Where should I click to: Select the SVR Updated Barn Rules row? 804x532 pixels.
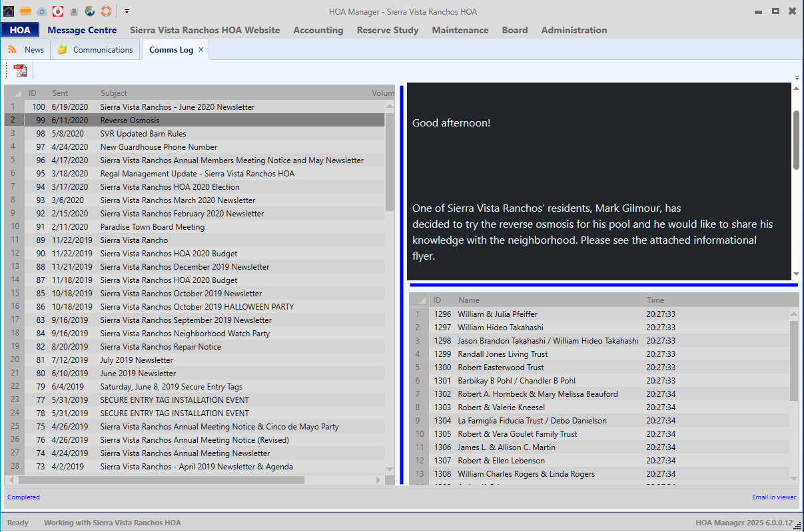point(143,134)
